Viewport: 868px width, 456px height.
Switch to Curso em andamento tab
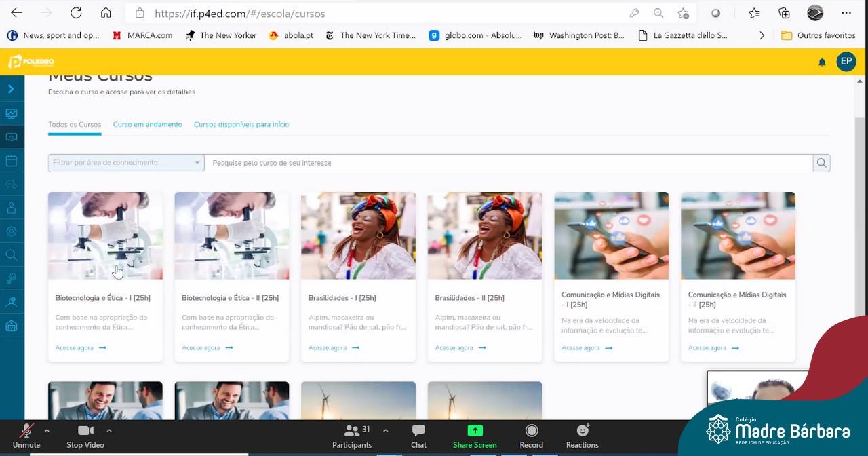(147, 125)
